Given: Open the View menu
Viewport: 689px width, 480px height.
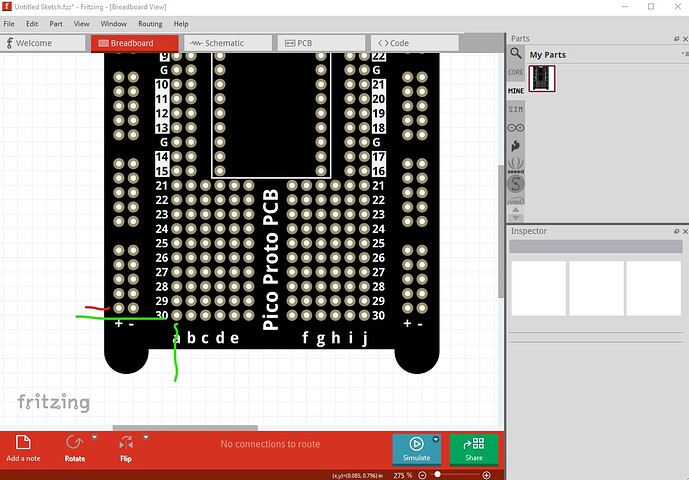Looking at the screenshot, I should pos(81,24).
